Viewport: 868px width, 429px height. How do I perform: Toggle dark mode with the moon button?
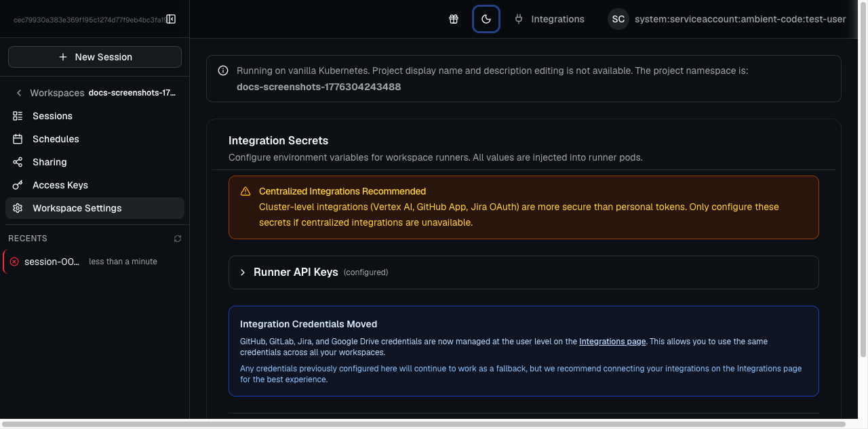tap(486, 19)
